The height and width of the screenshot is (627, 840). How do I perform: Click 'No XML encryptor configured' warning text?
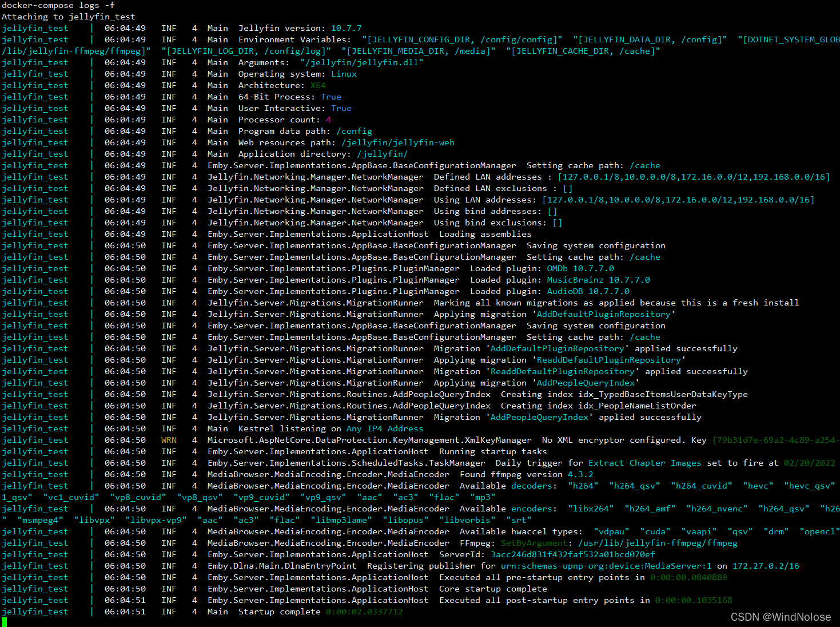pos(614,440)
